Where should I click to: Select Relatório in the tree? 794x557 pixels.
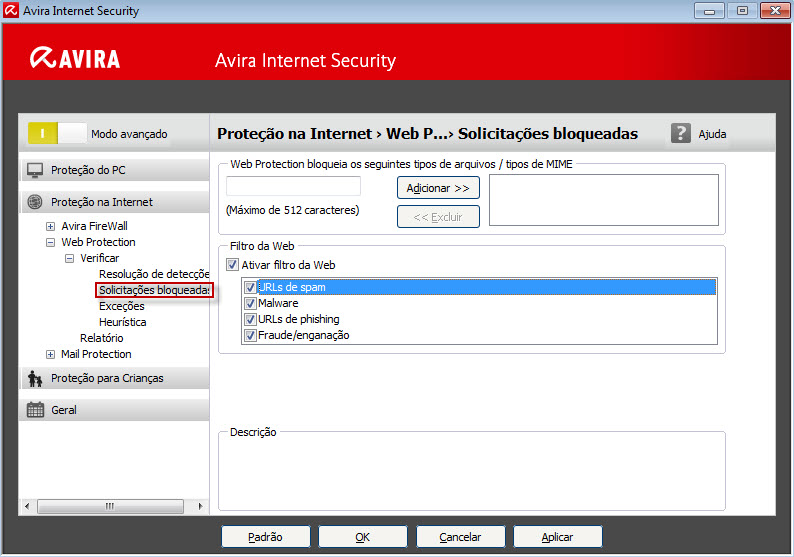101,338
